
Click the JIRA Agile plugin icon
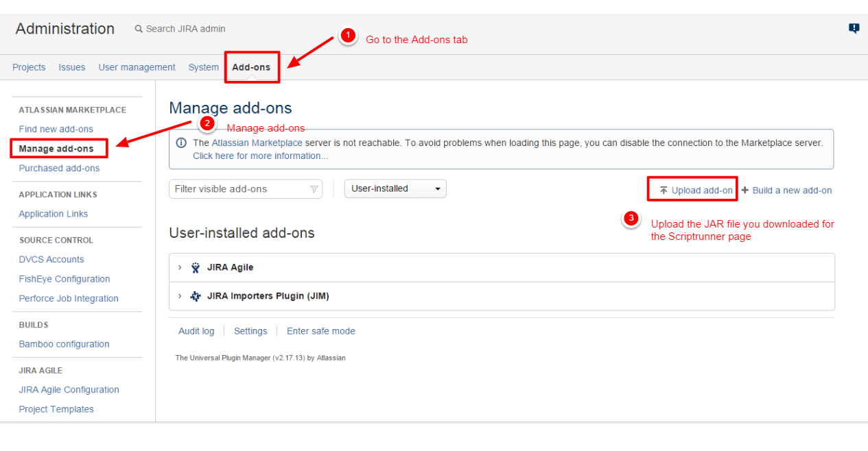196,267
